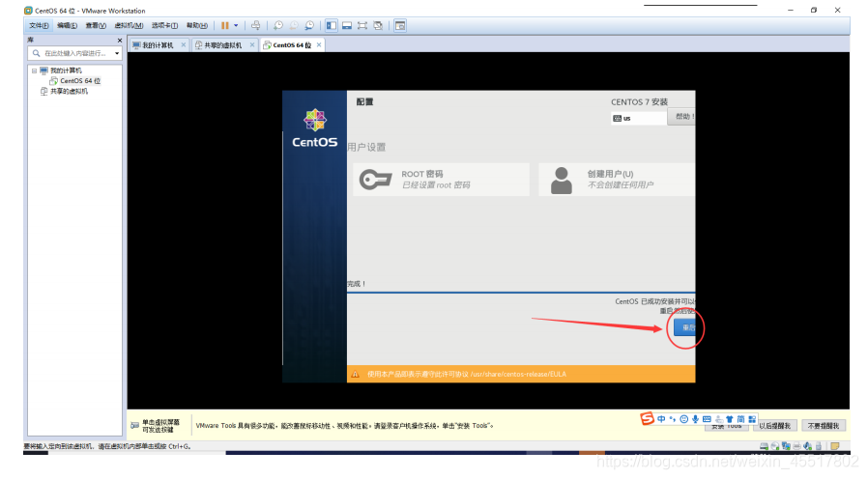Select 我的计算机 in the library tree

[x=66, y=70]
